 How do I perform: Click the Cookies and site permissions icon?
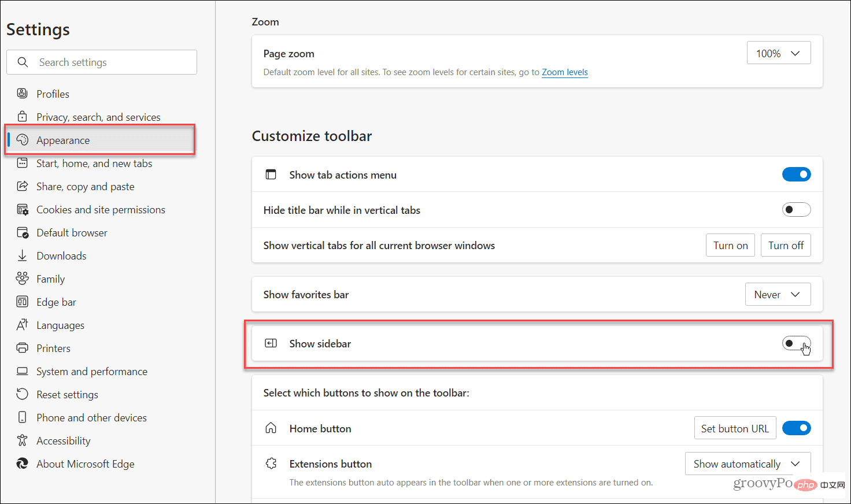(22, 209)
